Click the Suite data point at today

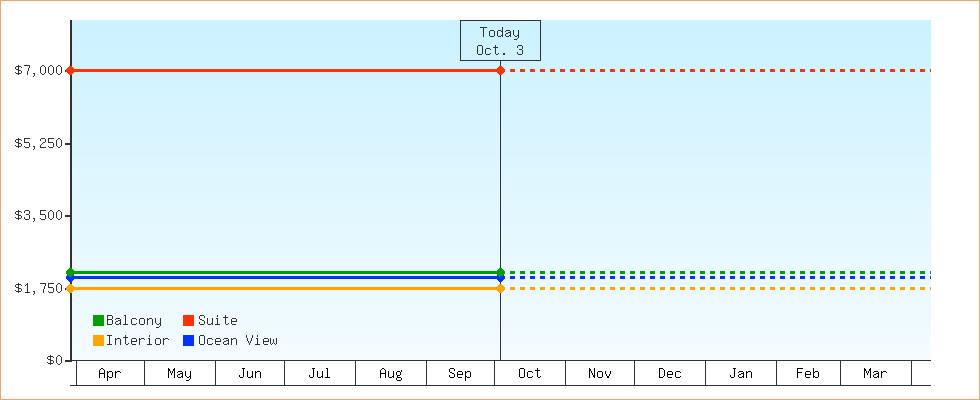pyautogui.click(x=500, y=70)
